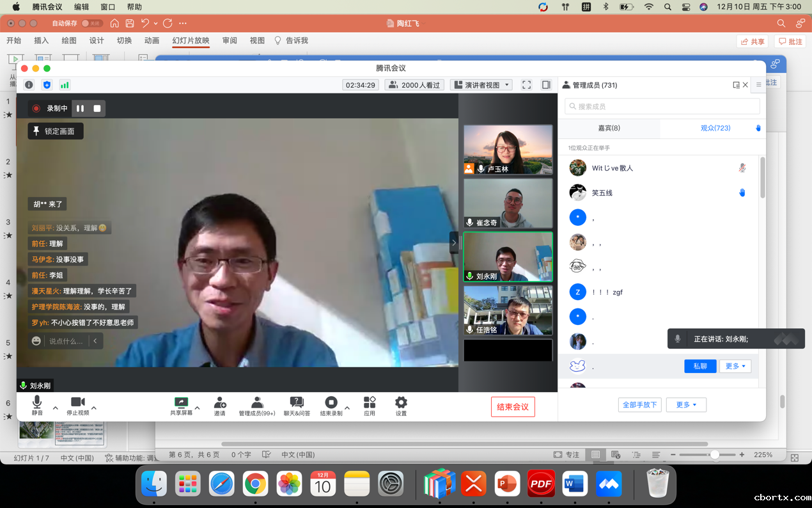This screenshot has height=508, width=812.
Task: Open the 审阅 ribbon tab
Action: tap(230, 40)
